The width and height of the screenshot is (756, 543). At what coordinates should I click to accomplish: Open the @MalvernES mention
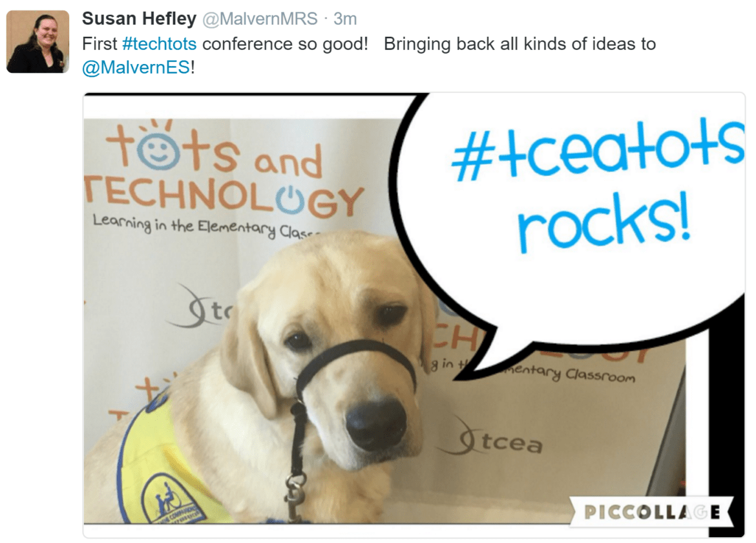point(136,67)
